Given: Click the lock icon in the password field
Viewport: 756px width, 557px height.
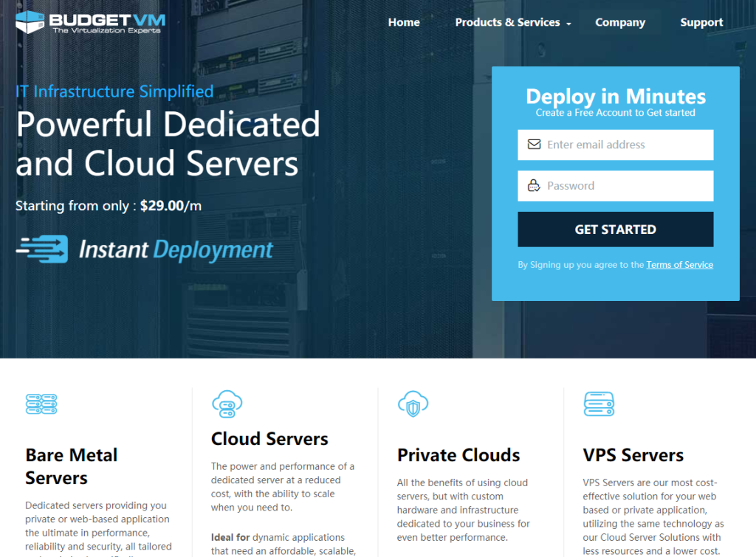Looking at the screenshot, I should click(x=535, y=185).
